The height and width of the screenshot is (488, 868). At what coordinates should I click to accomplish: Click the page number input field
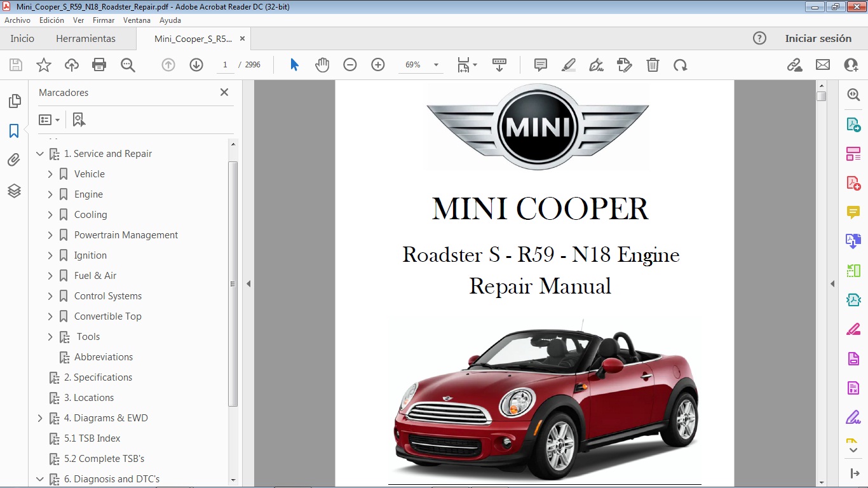point(225,64)
